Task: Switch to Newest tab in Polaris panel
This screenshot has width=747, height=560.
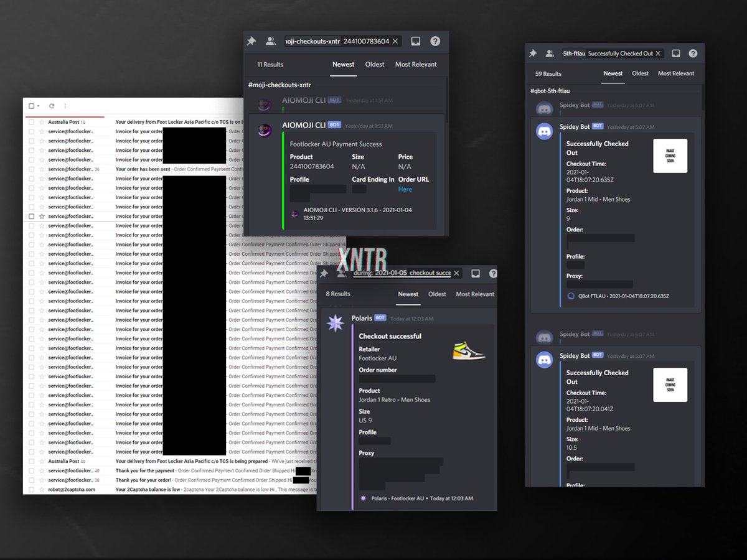Action: point(408,294)
